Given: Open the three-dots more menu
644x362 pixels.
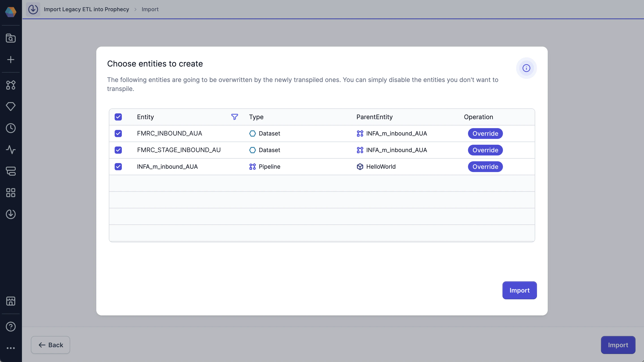Looking at the screenshot, I should 11,348.
